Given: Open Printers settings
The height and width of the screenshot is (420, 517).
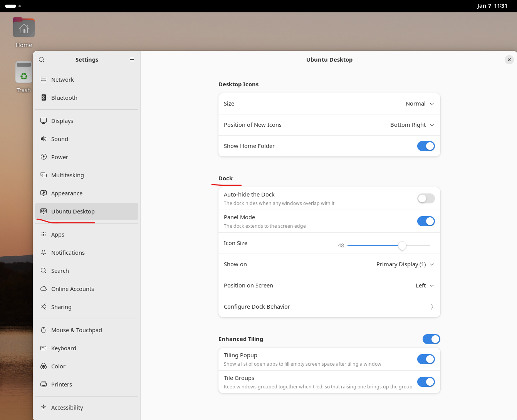Looking at the screenshot, I should click(x=87, y=384).
